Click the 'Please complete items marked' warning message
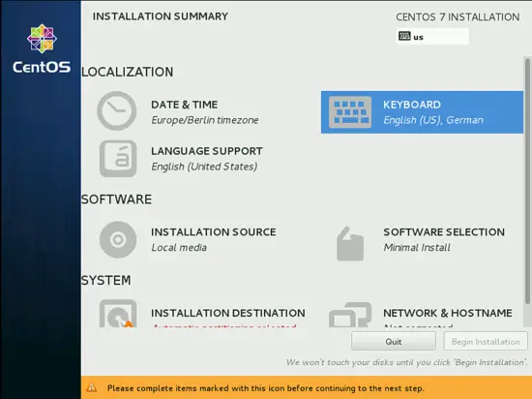 [265, 388]
